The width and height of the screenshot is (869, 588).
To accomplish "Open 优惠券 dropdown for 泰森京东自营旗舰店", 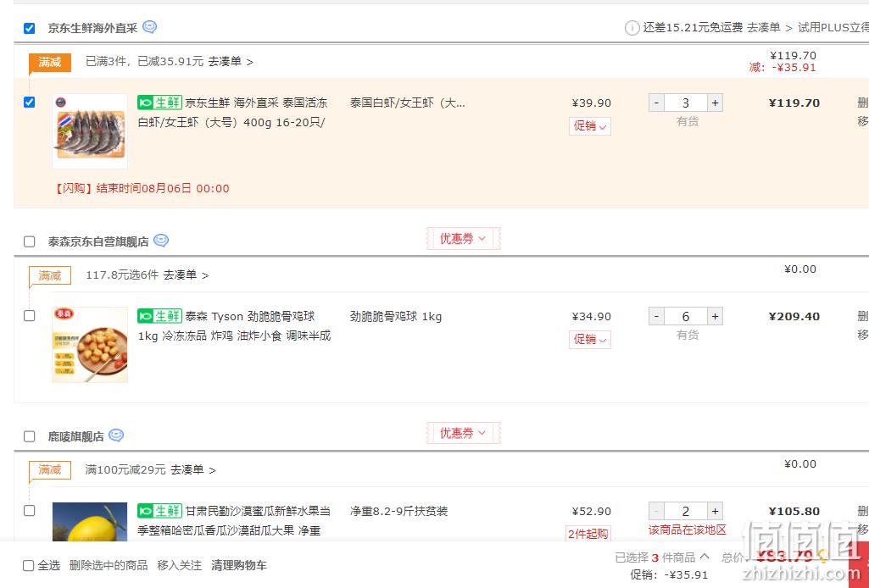I will coord(463,239).
